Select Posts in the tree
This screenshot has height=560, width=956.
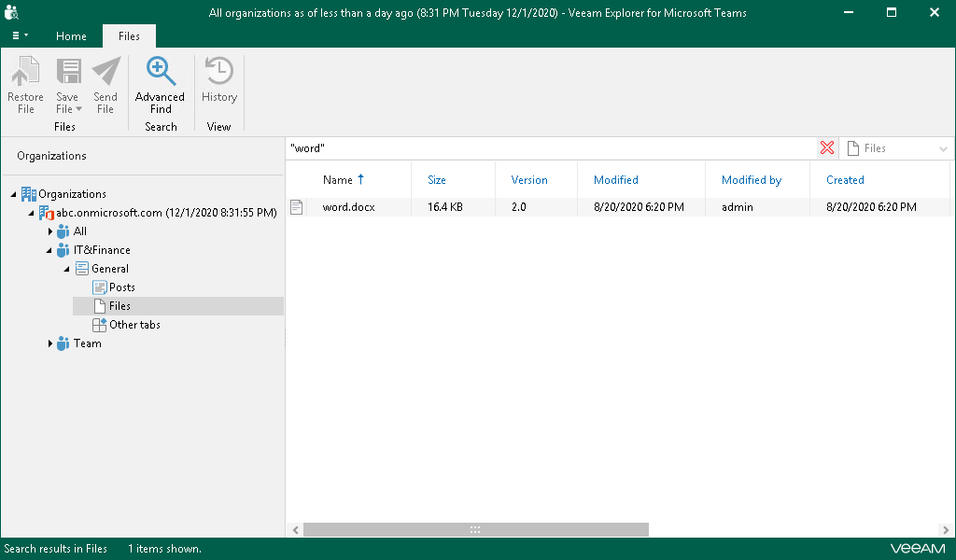click(122, 287)
